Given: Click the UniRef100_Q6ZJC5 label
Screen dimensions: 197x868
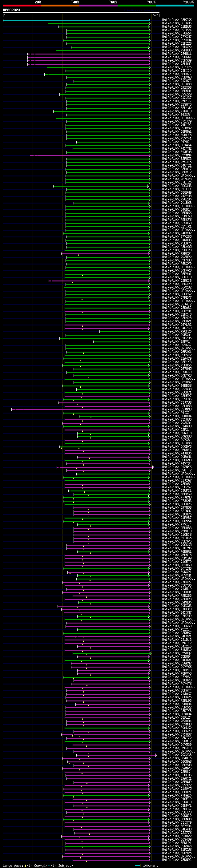Looking at the screenshot, I should [177, 67].
